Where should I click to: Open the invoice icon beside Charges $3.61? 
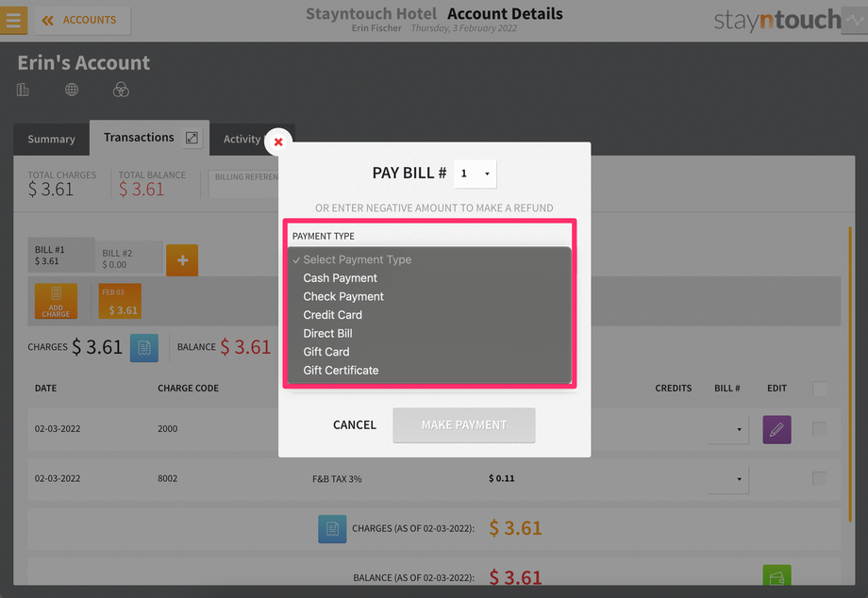pyautogui.click(x=144, y=347)
